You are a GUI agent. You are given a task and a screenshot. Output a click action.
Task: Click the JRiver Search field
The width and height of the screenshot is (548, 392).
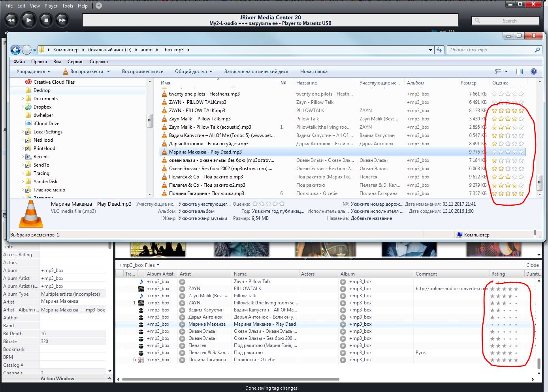[505, 21]
